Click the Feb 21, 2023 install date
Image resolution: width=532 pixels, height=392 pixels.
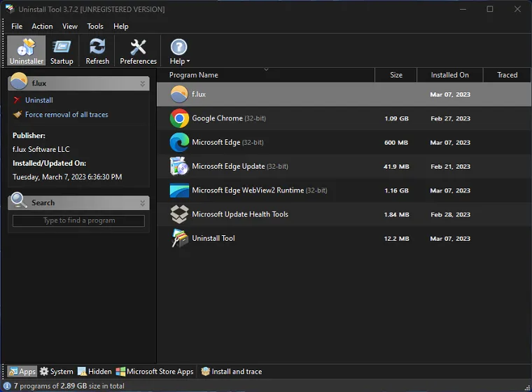[450, 167]
